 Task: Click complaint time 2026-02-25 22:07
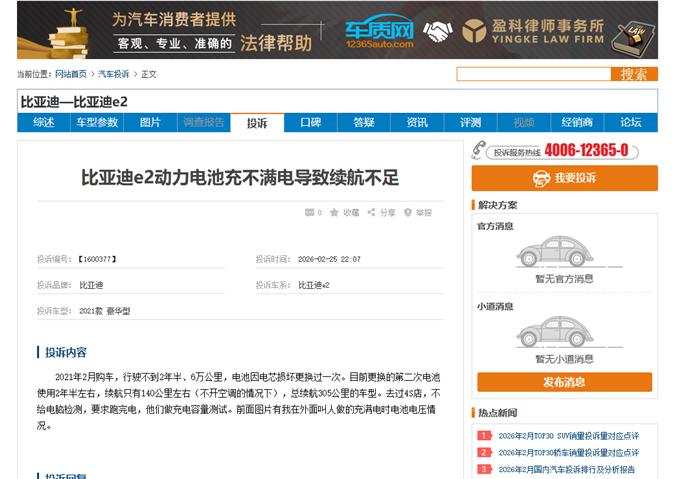point(329,259)
